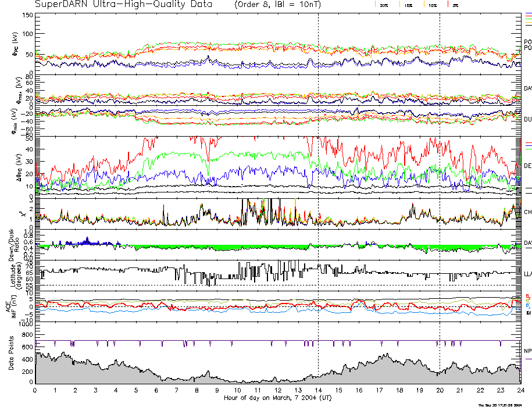Click hour 14 on the time axis

tap(318, 390)
